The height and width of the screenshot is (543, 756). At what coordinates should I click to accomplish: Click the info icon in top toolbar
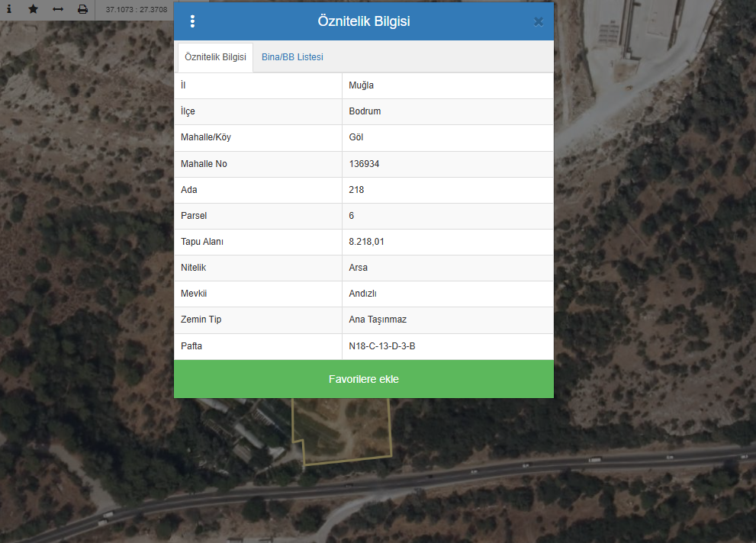[x=9, y=9]
